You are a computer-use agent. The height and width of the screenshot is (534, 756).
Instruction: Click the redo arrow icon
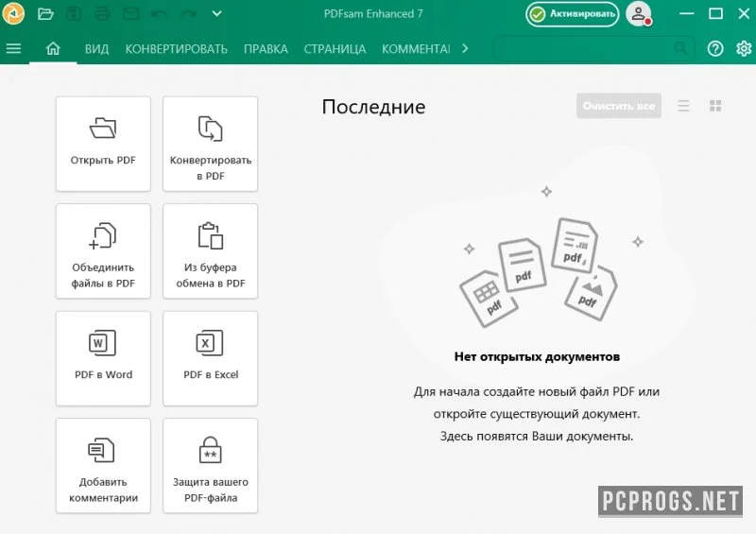coord(188,13)
